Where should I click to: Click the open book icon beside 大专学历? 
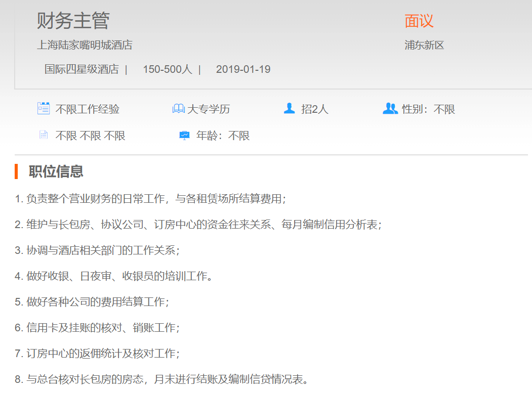click(179, 109)
